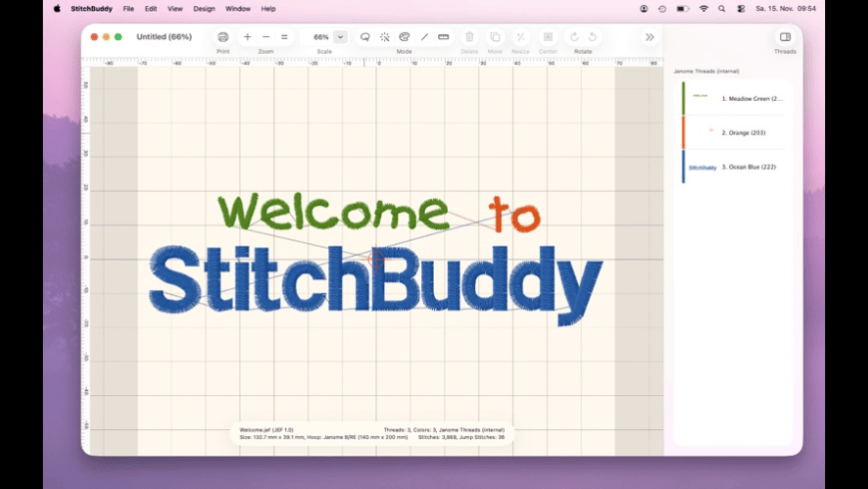The height and width of the screenshot is (489, 868).
Task: Select the Orange (203) thread row
Action: pos(733,133)
